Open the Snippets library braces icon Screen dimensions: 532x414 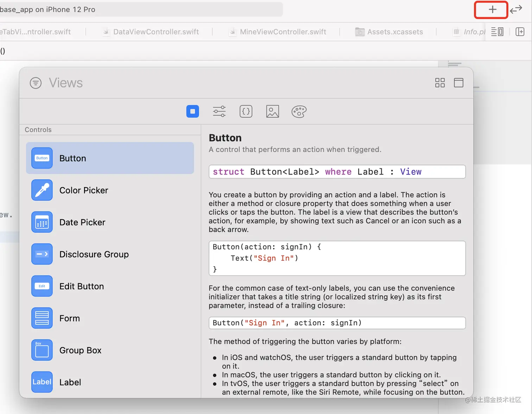click(246, 112)
